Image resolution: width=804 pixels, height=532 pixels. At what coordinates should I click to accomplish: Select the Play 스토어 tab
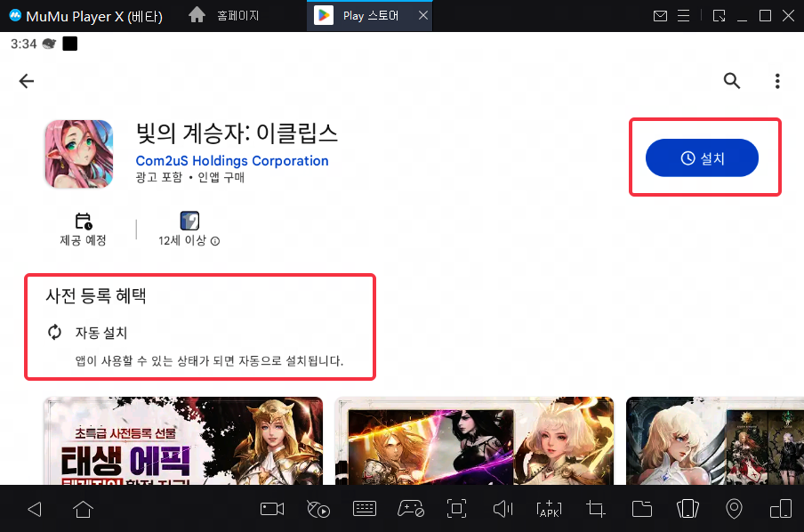370,16
